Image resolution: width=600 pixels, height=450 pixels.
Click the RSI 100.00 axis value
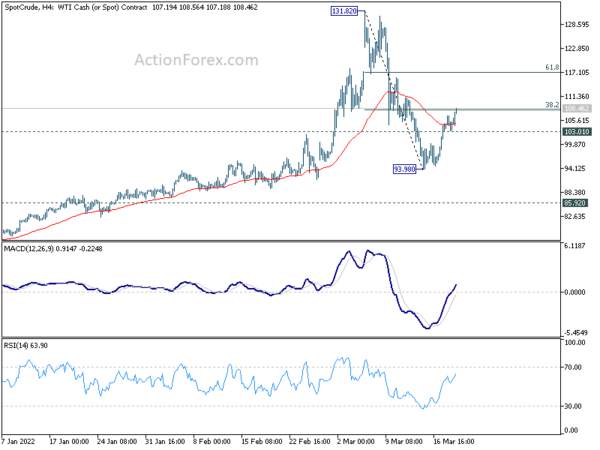click(575, 343)
